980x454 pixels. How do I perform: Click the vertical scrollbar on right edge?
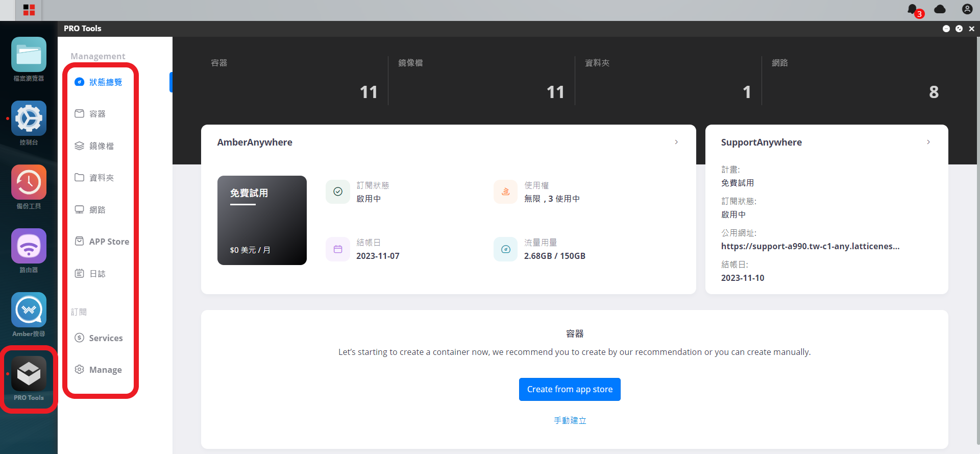[978, 240]
